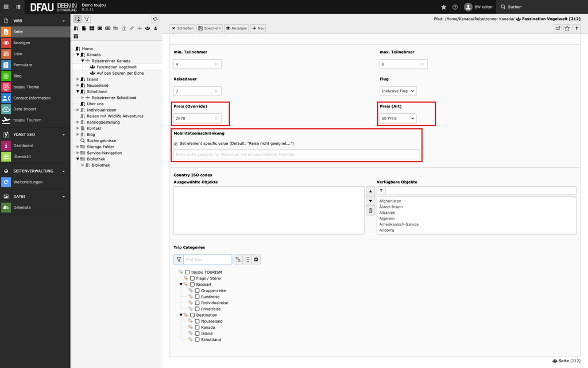Click the Schließen button
588x368 pixels.
tap(182, 28)
